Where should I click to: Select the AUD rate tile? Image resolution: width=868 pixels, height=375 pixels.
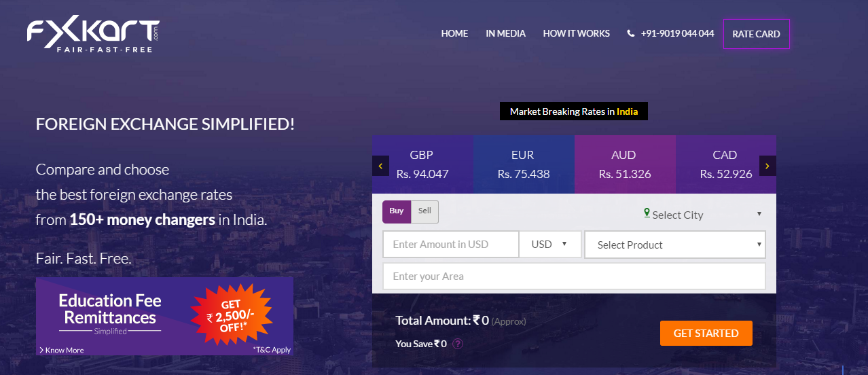(625, 164)
